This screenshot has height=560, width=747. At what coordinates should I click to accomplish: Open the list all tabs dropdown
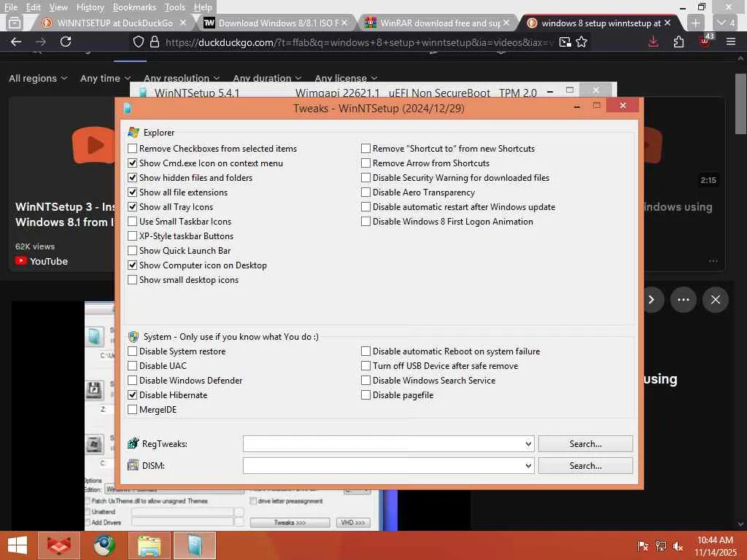(x=726, y=23)
